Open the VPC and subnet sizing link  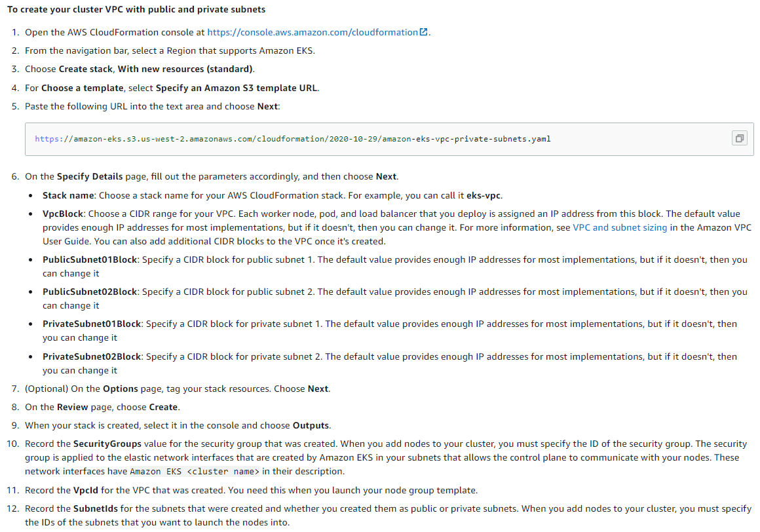620,227
